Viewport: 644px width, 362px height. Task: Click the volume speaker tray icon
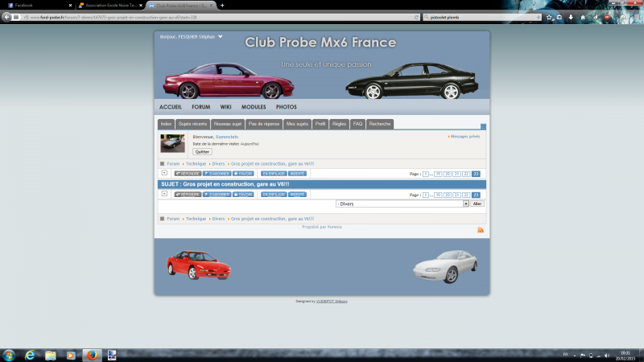click(607, 356)
